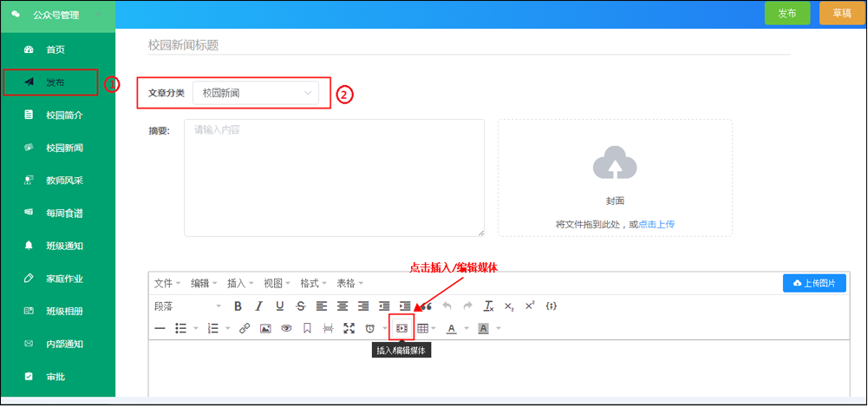Click the redo arrow

click(x=467, y=306)
